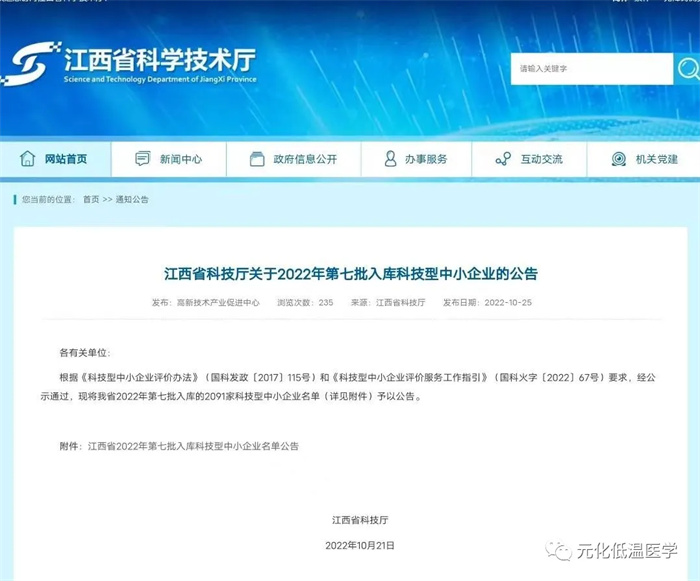Click the news icon beside 新闻中心

(144, 159)
